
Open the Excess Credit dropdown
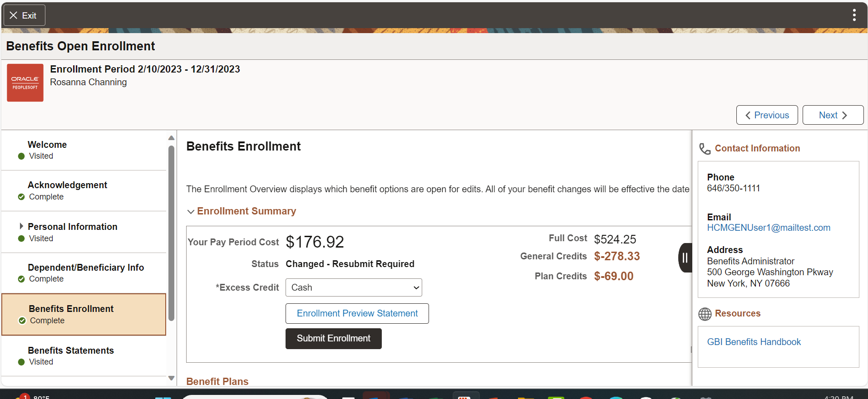pyautogui.click(x=354, y=287)
